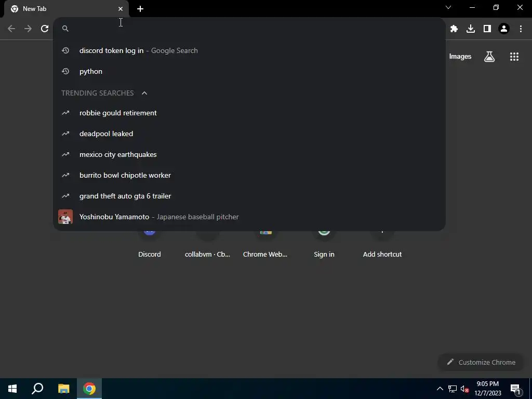532x399 pixels.
Task: Click the Yoshinobu Yamamoto thumbnail image
Action: coord(65,217)
